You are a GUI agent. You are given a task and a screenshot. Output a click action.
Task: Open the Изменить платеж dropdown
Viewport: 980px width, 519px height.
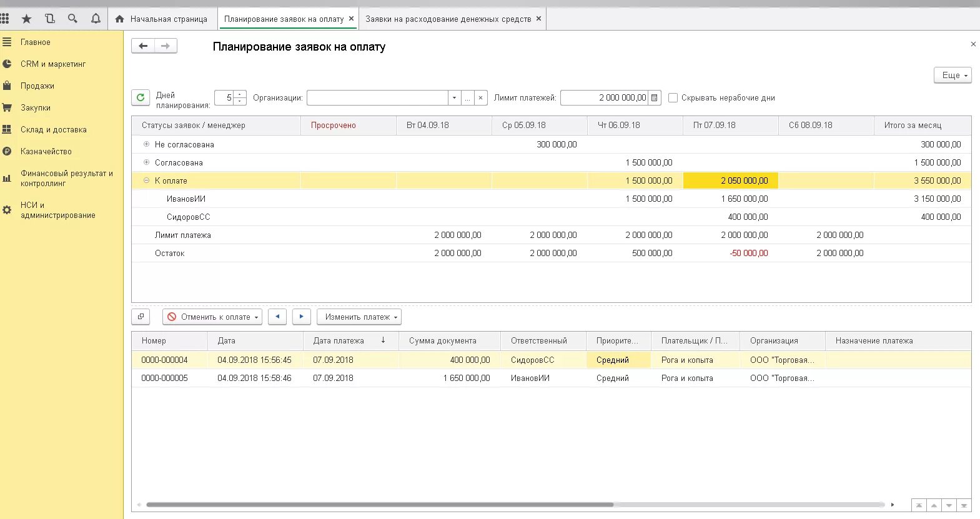[x=359, y=317]
